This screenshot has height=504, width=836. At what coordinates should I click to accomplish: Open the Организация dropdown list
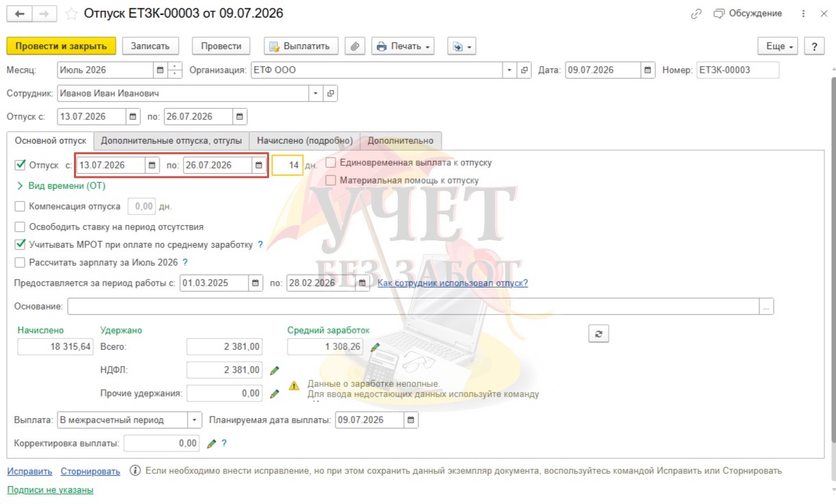510,70
